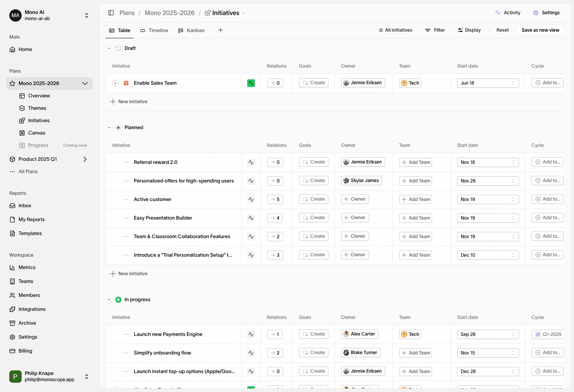
Task: Add Team for Active customer initiative
Action: [x=415, y=199]
